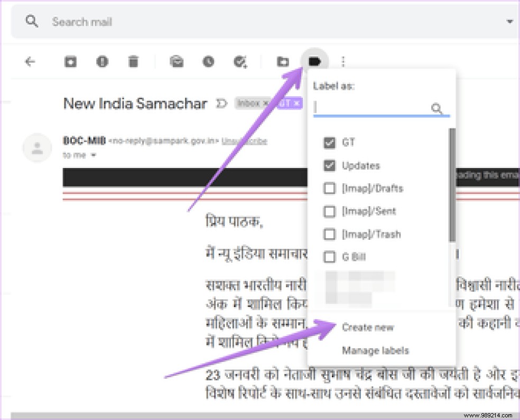The image size is (520, 420).
Task: Click Manage labels in the menu
Action: [x=375, y=350]
